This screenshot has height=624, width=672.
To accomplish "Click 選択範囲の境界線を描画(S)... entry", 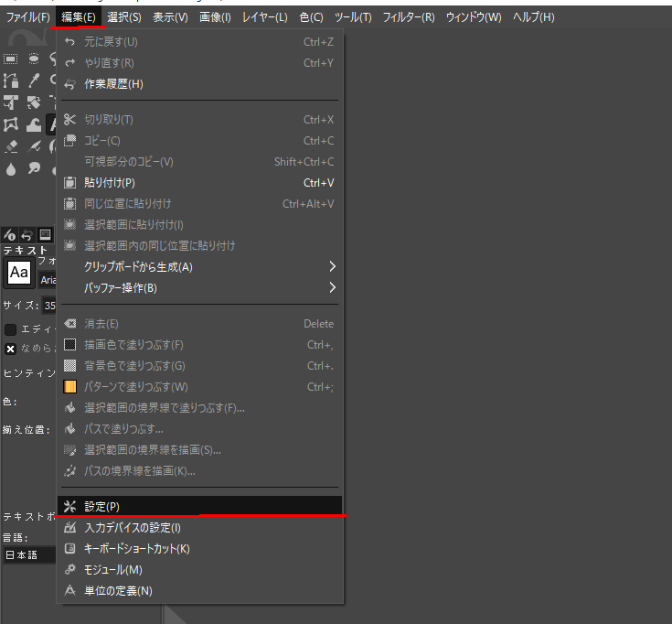I will pyautogui.click(x=199, y=450).
